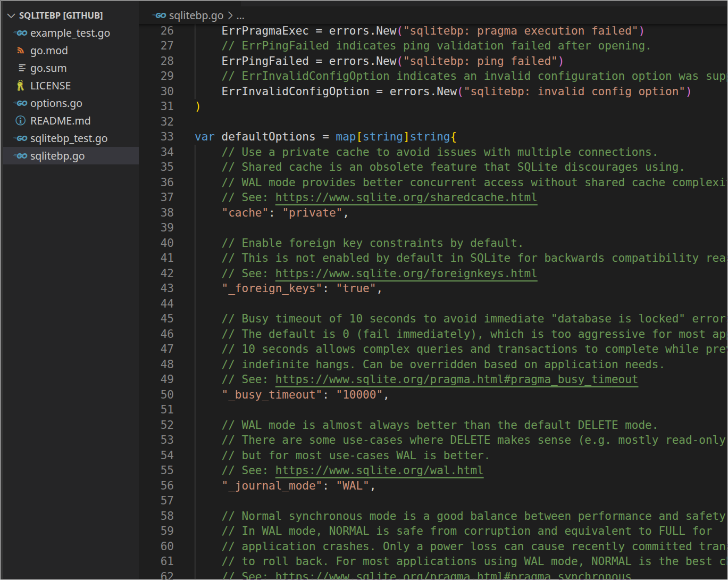Click ErrPragmaExec on line 26
728x580 pixels.
[265, 31]
